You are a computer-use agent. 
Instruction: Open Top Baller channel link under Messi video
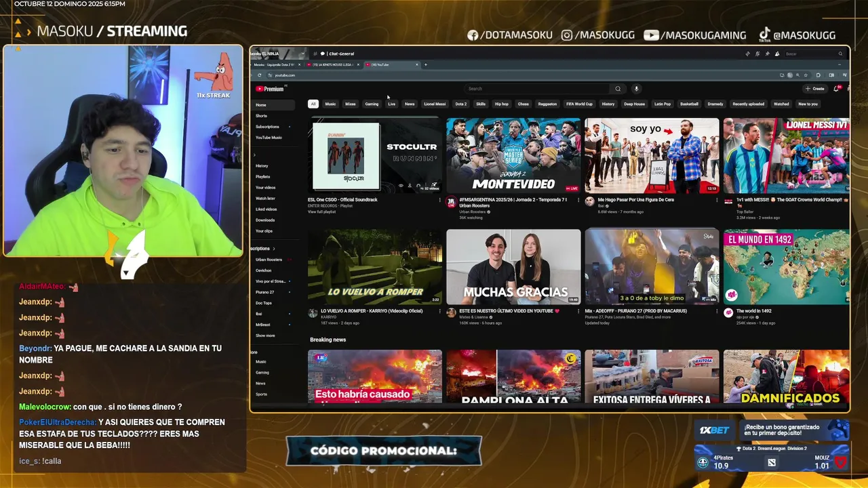pos(745,212)
